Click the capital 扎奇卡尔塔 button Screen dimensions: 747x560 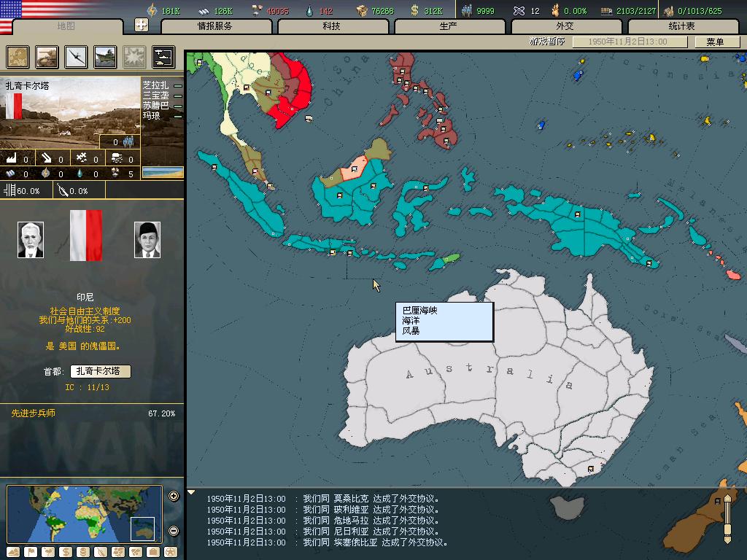pos(101,371)
